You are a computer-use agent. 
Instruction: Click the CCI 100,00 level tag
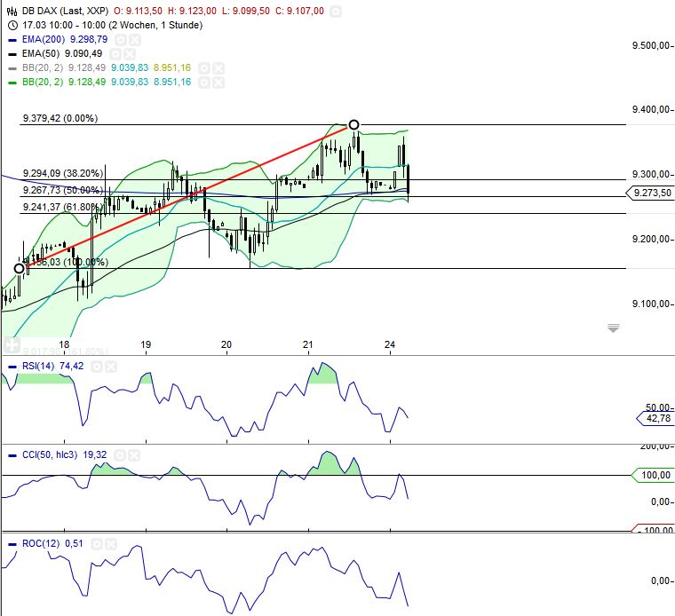(654, 476)
